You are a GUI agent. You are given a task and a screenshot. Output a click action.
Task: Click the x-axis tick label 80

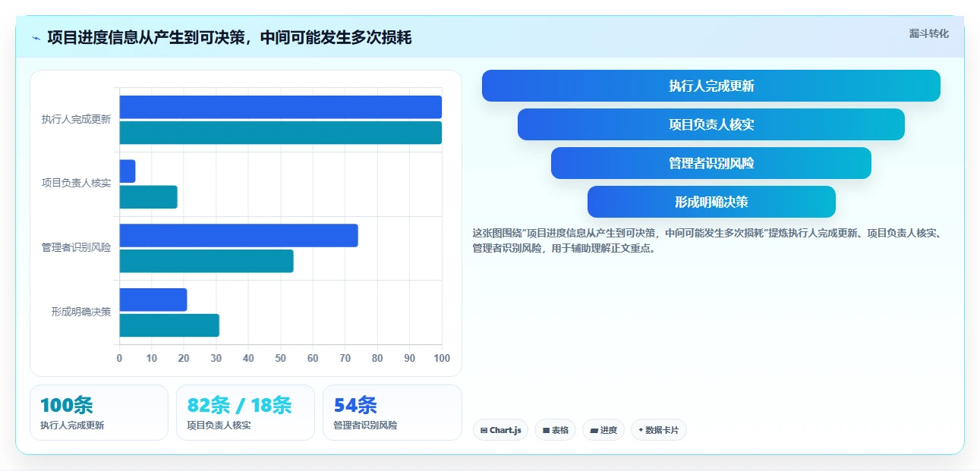[x=377, y=358]
